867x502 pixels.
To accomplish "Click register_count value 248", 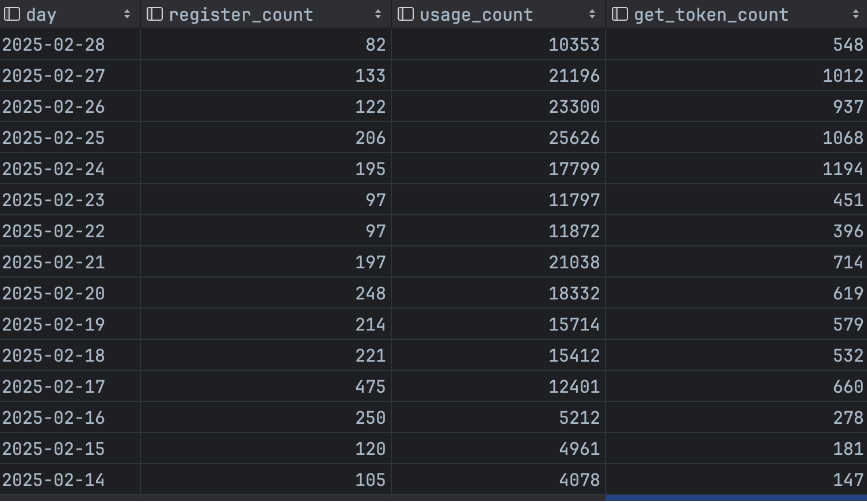I will 370,293.
